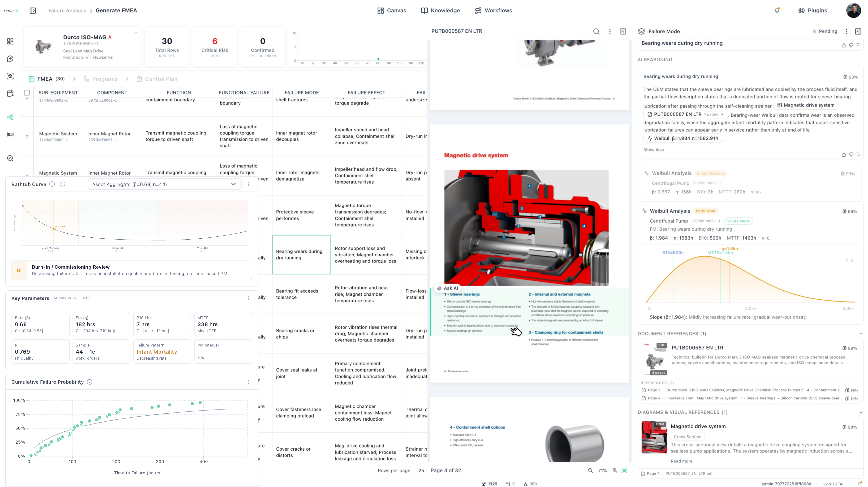This screenshot has width=868, height=487.
Task: Toggle the left sidebar panel icon
Action: (x=33, y=10)
